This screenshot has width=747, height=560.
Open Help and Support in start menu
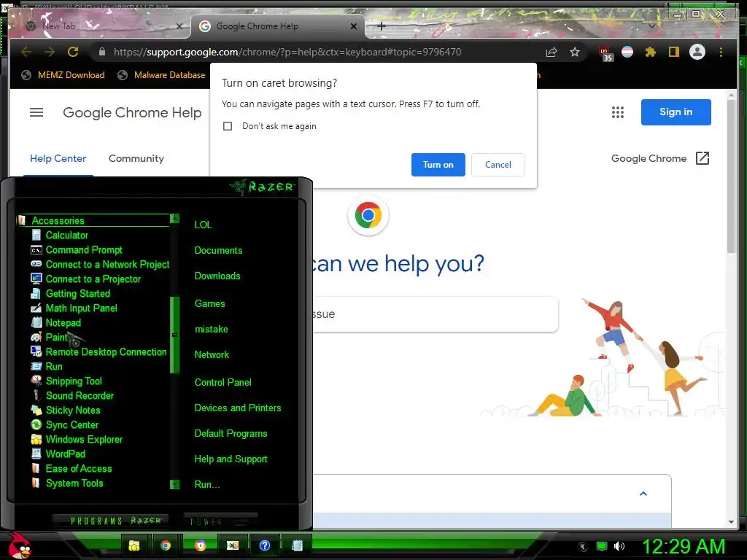231,459
